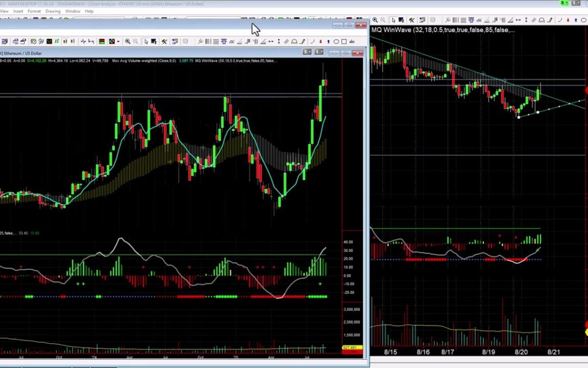Open the Format menu
This screenshot has width=588, height=368.
pyautogui.click(x=34, y=11)
